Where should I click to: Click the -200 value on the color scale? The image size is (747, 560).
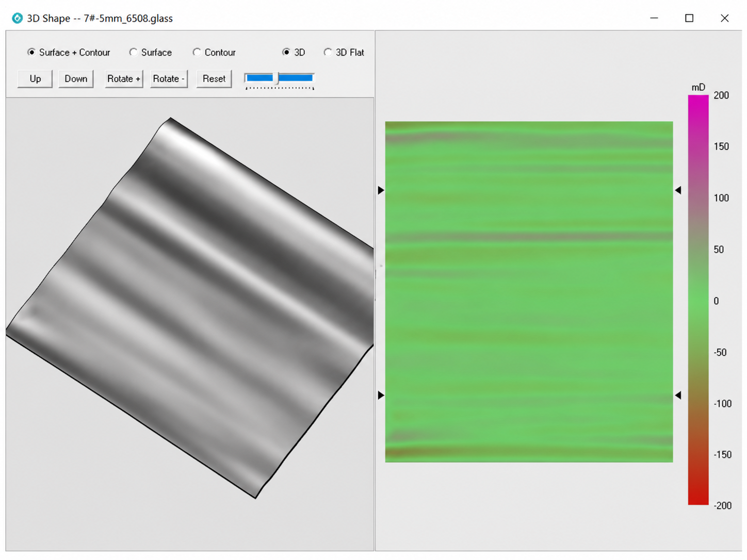[x=722, y=505]
